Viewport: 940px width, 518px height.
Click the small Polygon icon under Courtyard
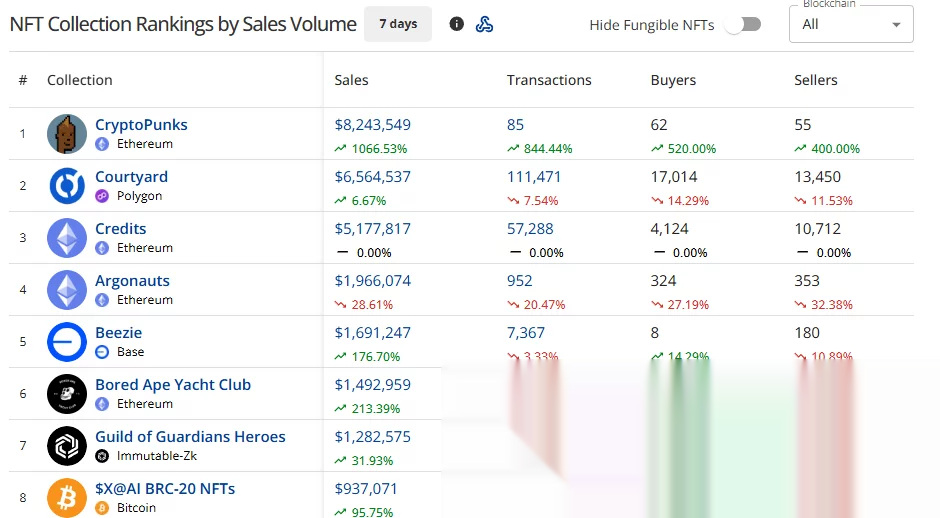103,196
